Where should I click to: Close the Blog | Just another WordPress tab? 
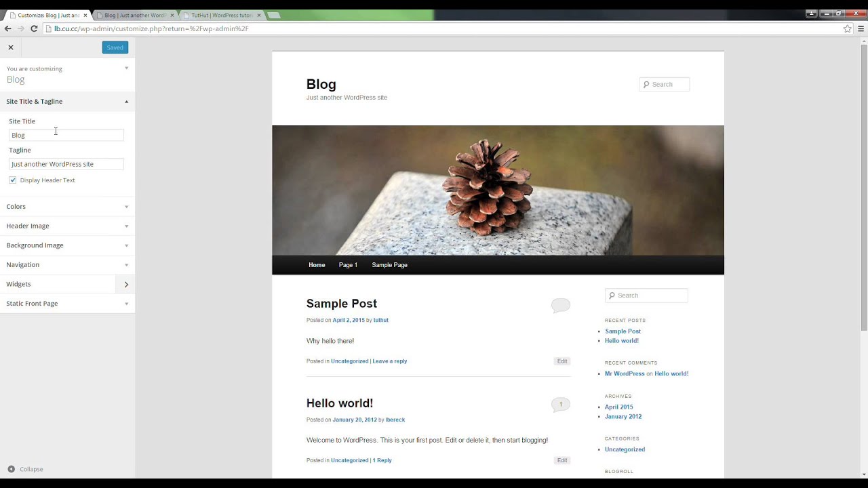(172, 15)
